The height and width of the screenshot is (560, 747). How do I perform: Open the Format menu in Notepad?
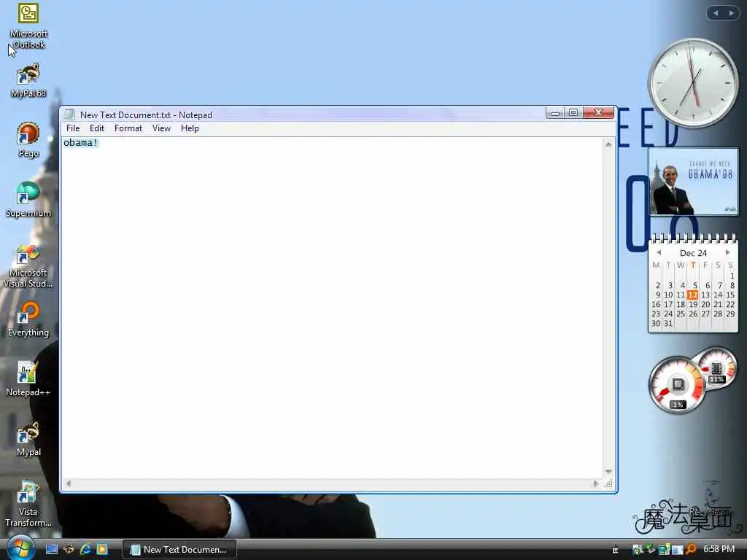(x=128, y=128)
